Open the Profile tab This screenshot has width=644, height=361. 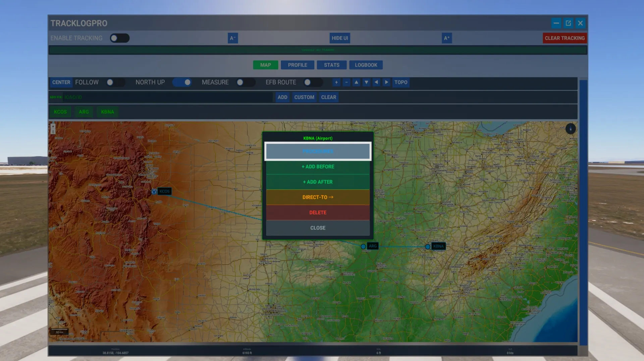click(297, 65)
